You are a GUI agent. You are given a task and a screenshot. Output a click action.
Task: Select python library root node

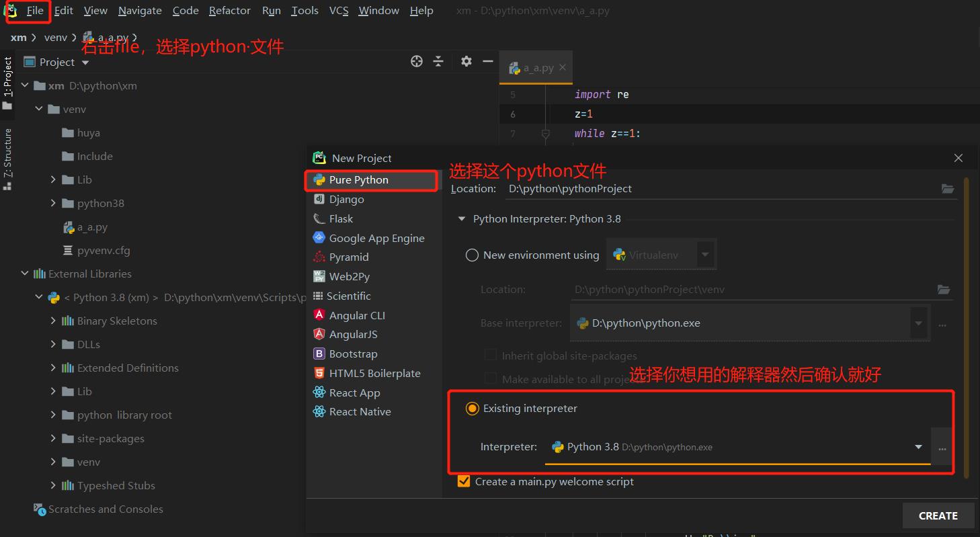coord(124,415)
